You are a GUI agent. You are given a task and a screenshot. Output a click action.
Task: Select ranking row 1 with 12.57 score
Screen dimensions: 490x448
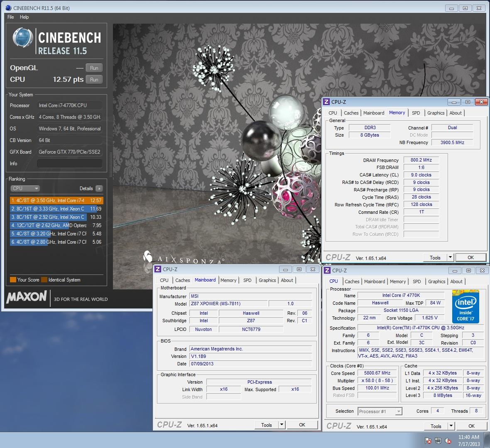click(x=56, y=200)
